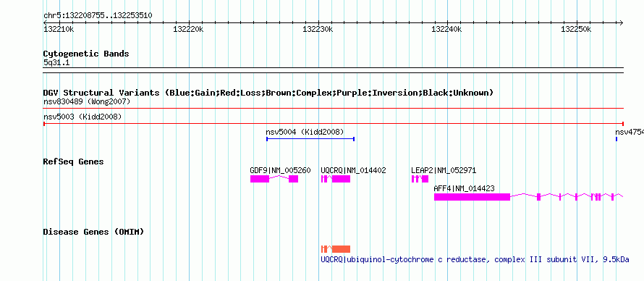Click the 132220k ruler position

(188, 29)
